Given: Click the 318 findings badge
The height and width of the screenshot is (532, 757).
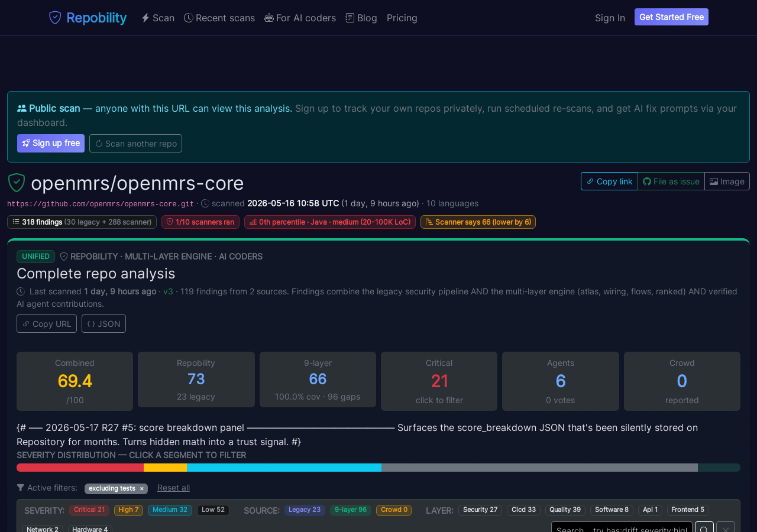Looking at the screenshot, I should (x=82, y=222).
